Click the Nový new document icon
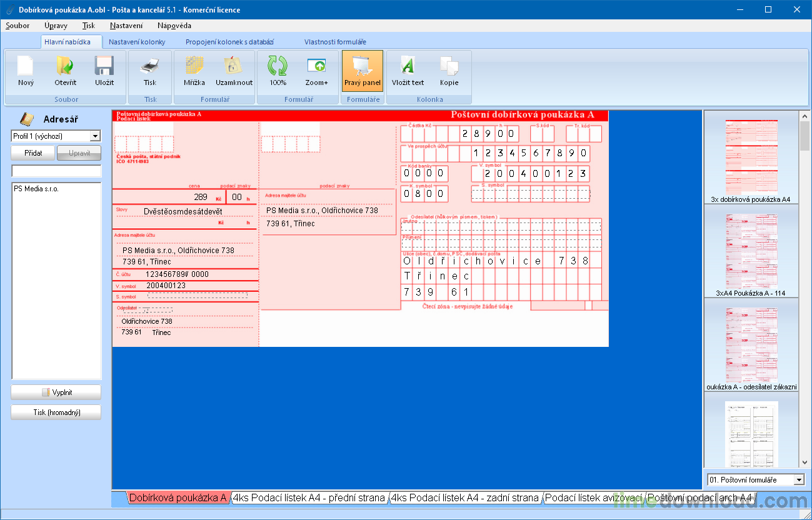Viewport: 812px width, 520px height. [26, 66]
